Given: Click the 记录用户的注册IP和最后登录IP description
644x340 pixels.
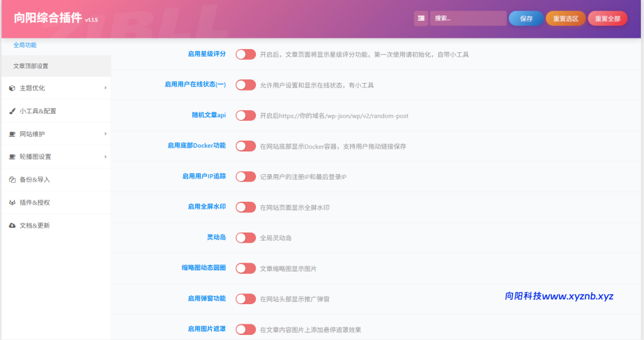Looking at the screenshot, I should tap(303, 177).
